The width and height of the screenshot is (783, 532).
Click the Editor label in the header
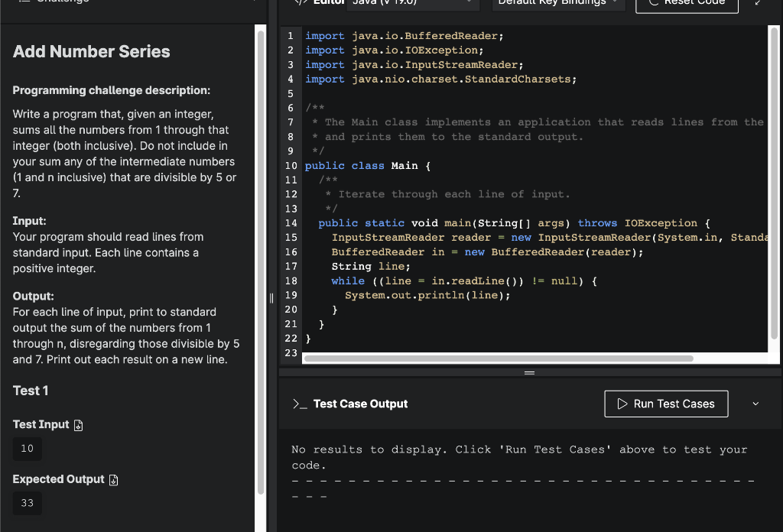pyautogui.click(x=329, y=2)
